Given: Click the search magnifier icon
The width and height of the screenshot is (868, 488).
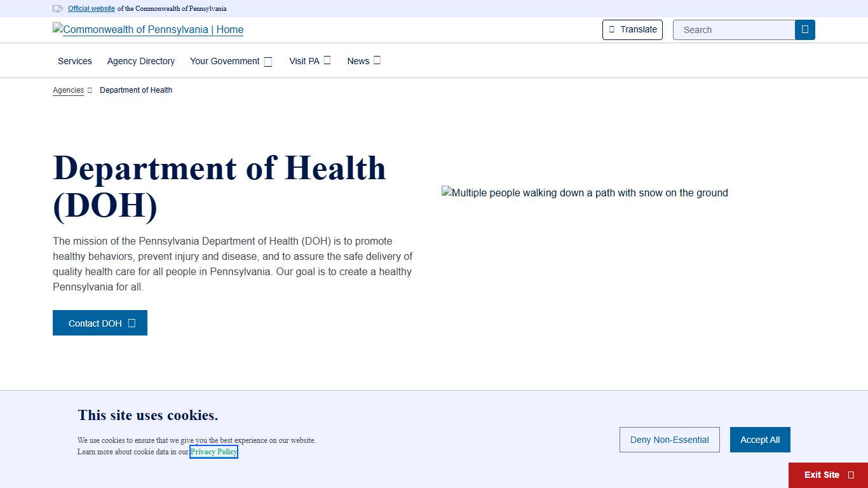Looking at the screenshot, I should (x=804, y=29).
